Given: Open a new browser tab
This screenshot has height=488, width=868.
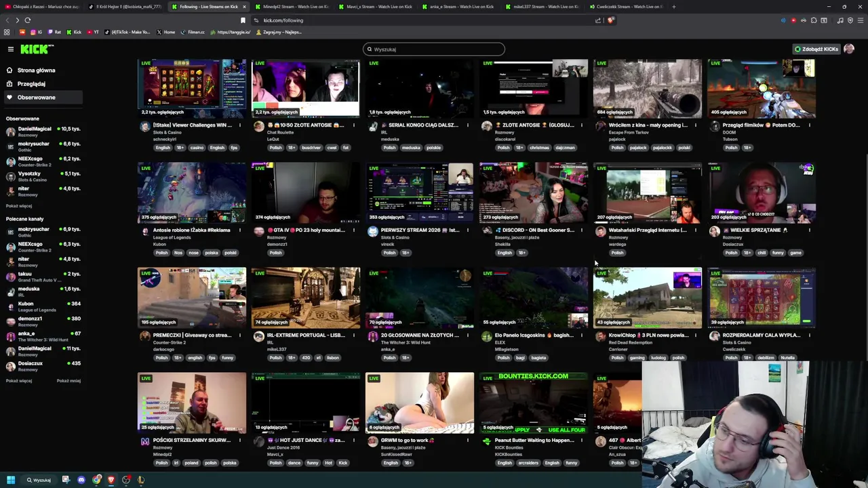Looking at the screenshot, I should (673, 7).
